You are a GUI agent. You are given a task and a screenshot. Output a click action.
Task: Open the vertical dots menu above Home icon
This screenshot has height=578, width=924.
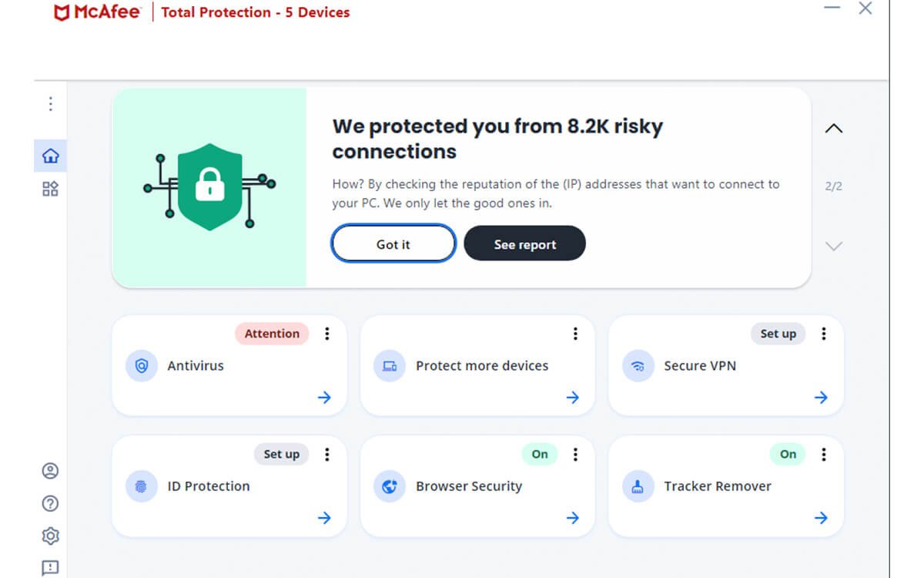pyautogui.click(x=50, y=103)
